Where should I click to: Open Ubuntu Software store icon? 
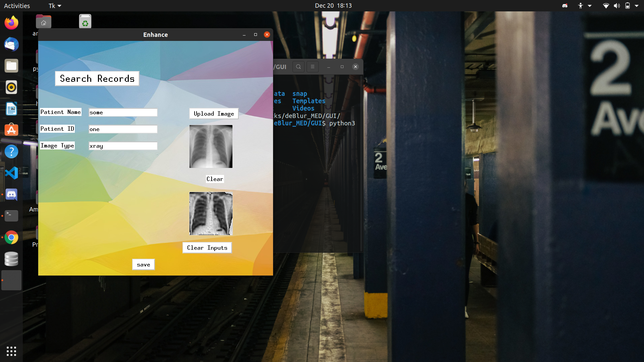[11, 130]
